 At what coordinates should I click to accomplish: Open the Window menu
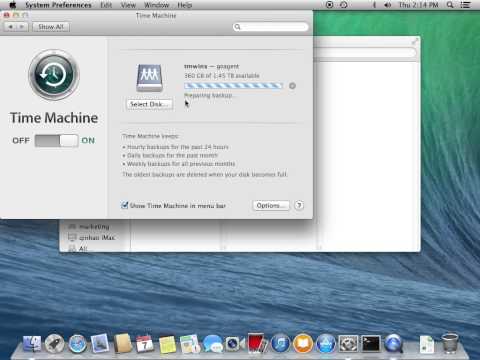156,5
